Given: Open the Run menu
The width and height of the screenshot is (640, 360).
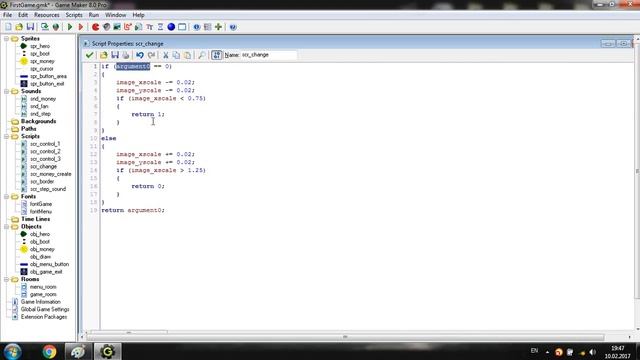Looking at the screenshot, I should point(94,15).
